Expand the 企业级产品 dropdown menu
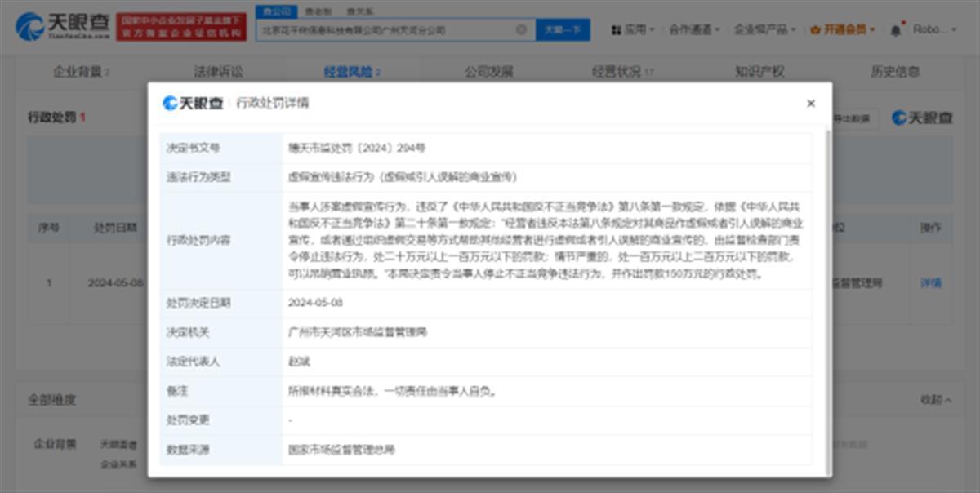The height and width of the screenshot is (493, 980). click(x=764, y=30)
